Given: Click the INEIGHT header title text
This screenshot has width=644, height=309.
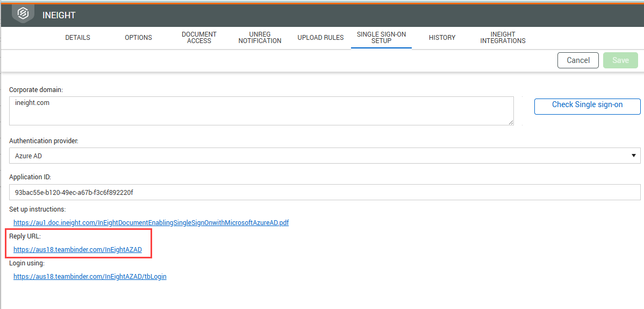Looking at the screenshot, I should 59,15.
